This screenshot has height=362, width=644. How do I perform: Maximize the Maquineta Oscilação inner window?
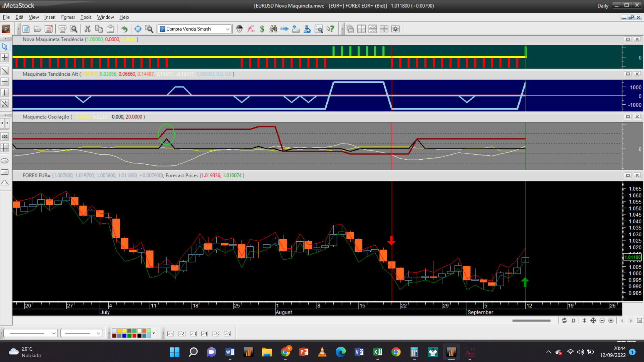coord(628,117)
